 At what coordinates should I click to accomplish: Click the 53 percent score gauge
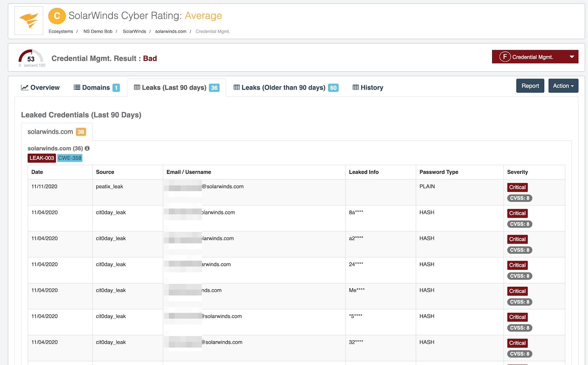click(31, 58)
